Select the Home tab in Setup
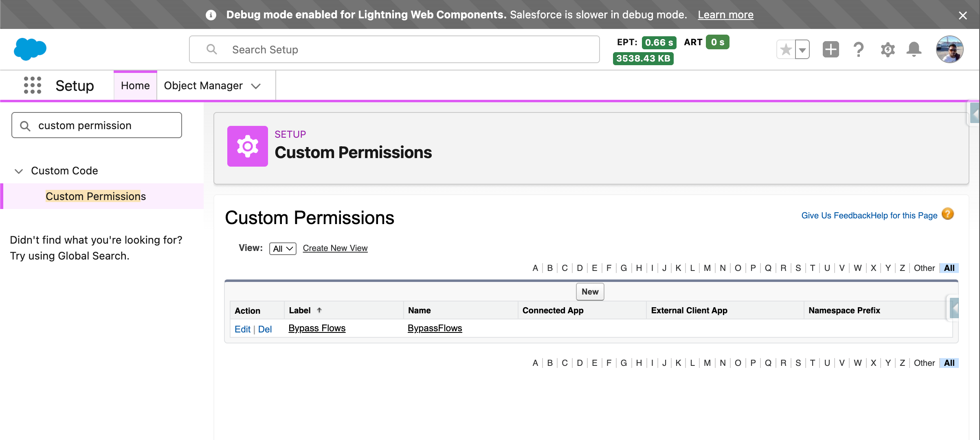 click(x=135, y=86)
